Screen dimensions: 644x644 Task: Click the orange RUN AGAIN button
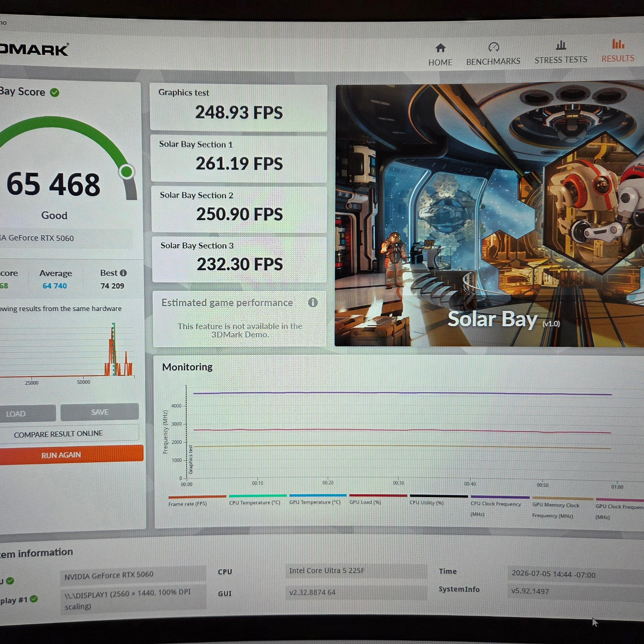(x=72, y=455)
